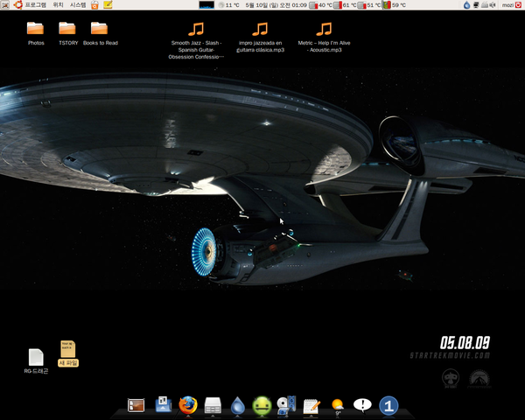Select impro jazzeada en guitarra clásica.mp3
Screen dimensions: 525x420
260,37
